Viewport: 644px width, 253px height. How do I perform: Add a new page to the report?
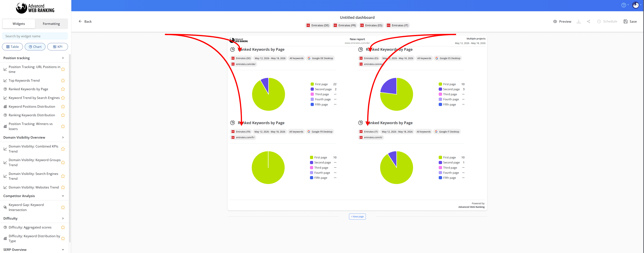[357, 217]
